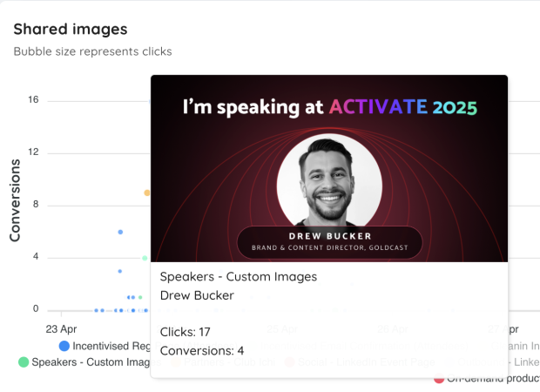Click the 'Bubble size represents clicks' subtitle
This screenshot has height=392, width=540.
[x=92, y=51]
